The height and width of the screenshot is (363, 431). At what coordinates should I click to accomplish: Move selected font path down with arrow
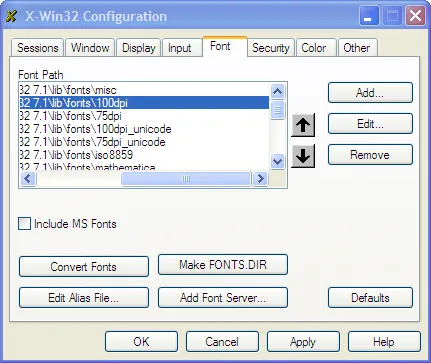[303, 156]
